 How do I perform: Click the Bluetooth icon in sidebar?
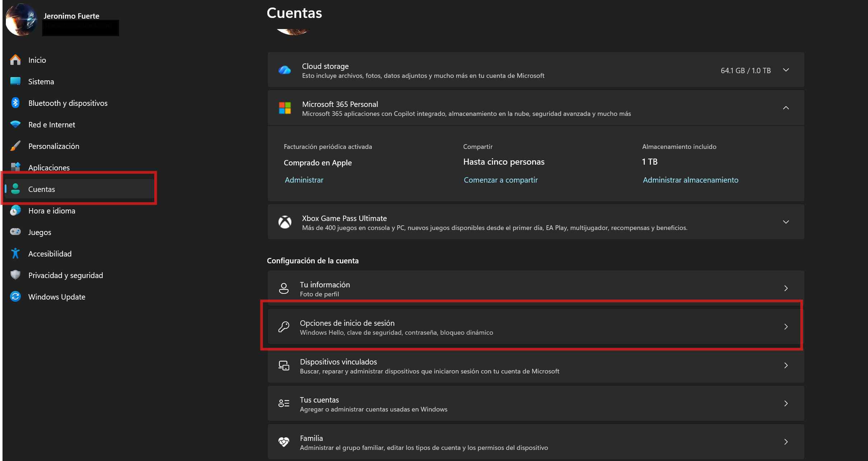(15, 103)
